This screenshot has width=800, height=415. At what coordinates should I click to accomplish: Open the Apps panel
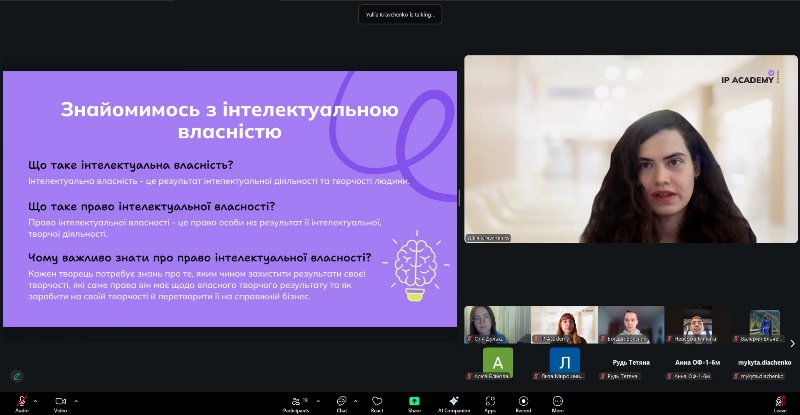point(490,402)
